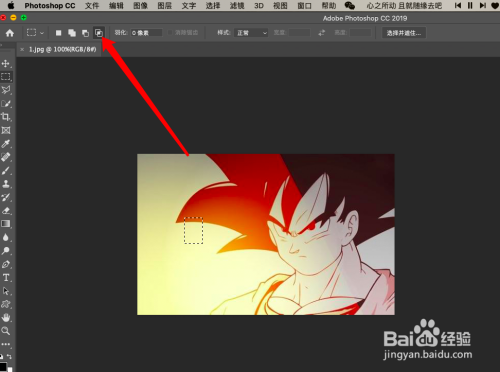Swap foreground and background colors
The height and width of the screenshot is (372, 500).
click(x=9, y=356)
